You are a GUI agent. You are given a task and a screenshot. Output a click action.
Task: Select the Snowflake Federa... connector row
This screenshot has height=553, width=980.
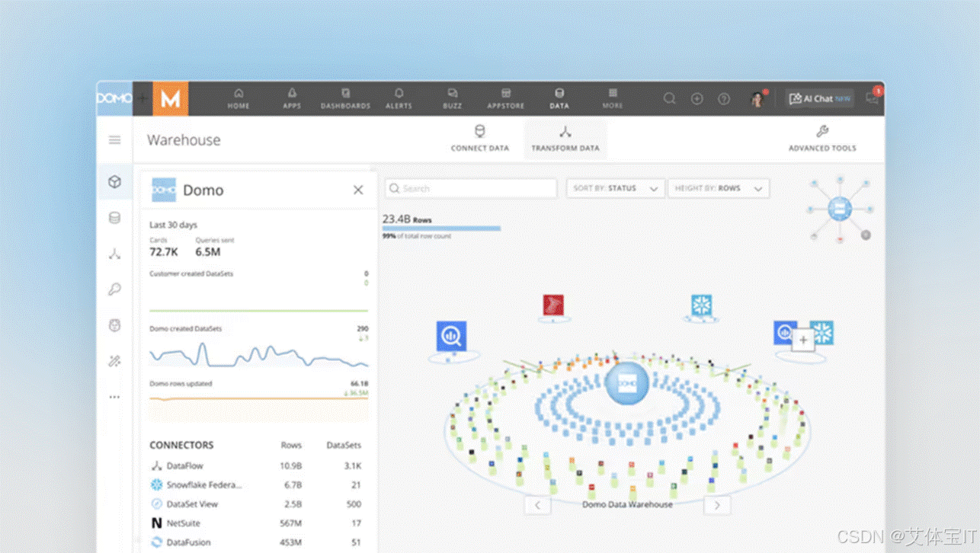(256, 484)
